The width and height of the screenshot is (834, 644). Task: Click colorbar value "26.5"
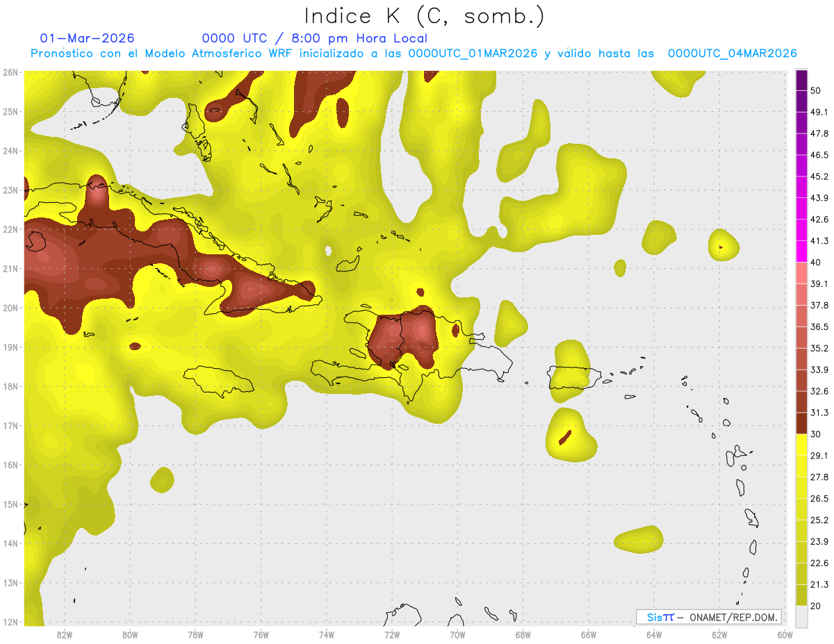pos(819,499)
